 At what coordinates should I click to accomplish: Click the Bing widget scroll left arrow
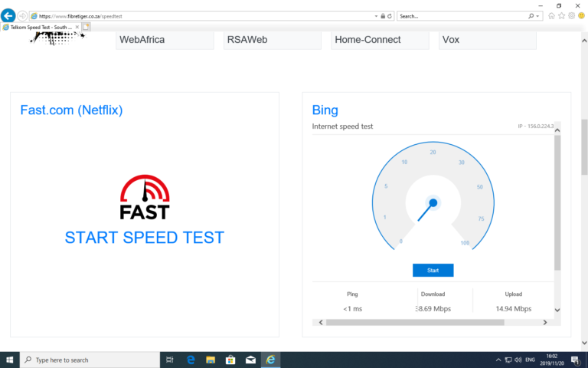pyautogui.click(x=321, y=322)
